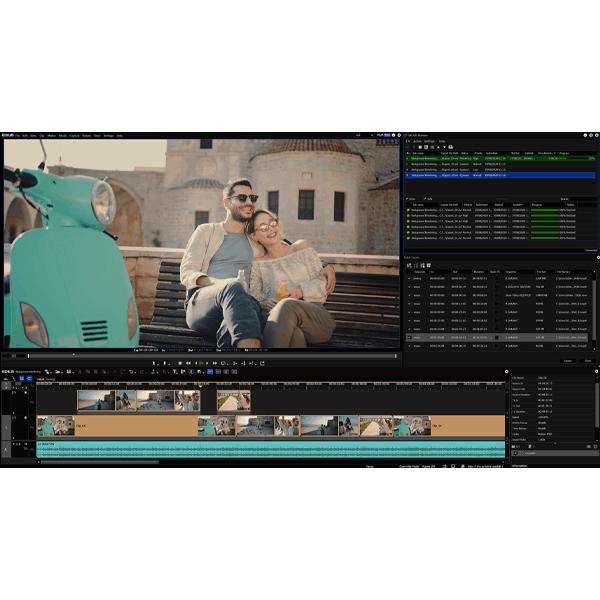The height and width of the screenshot is (600, 600).
Task: Open dropdown arrow beside Set Out icon
Action: tap(169, 364)
